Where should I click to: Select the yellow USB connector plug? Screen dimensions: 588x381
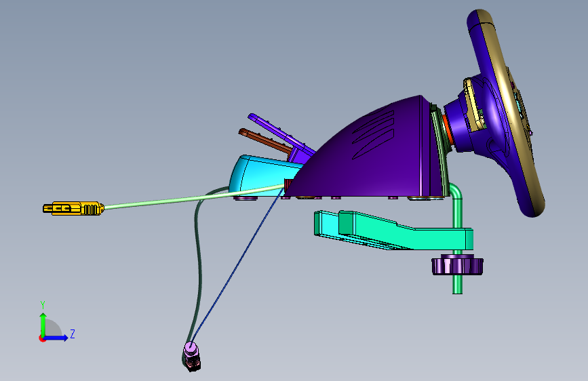point(73,209)
